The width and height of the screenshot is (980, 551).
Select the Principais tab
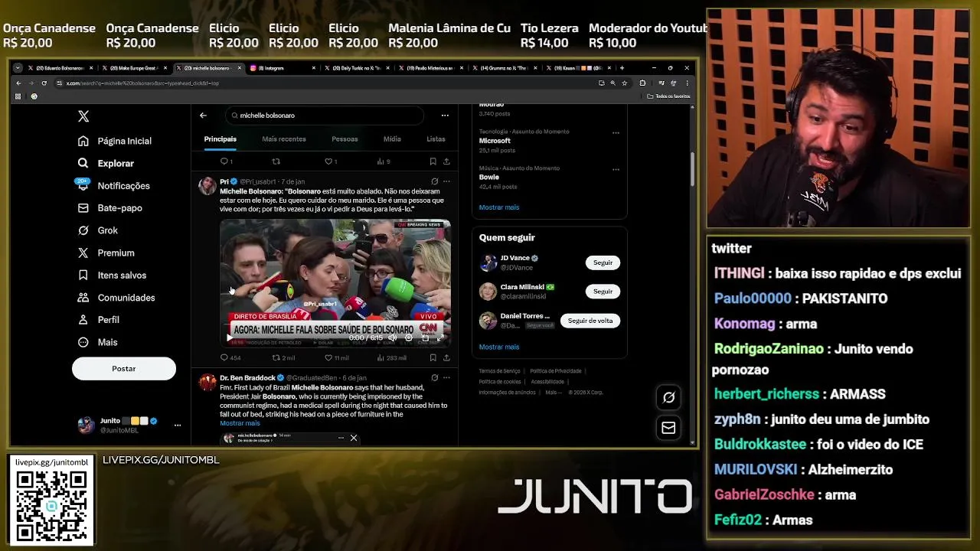pos(220,139)
